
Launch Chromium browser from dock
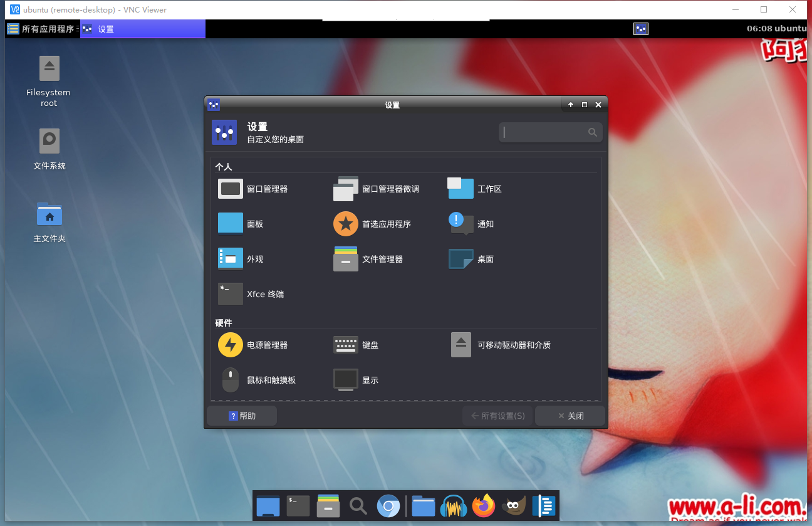point(388,506)
